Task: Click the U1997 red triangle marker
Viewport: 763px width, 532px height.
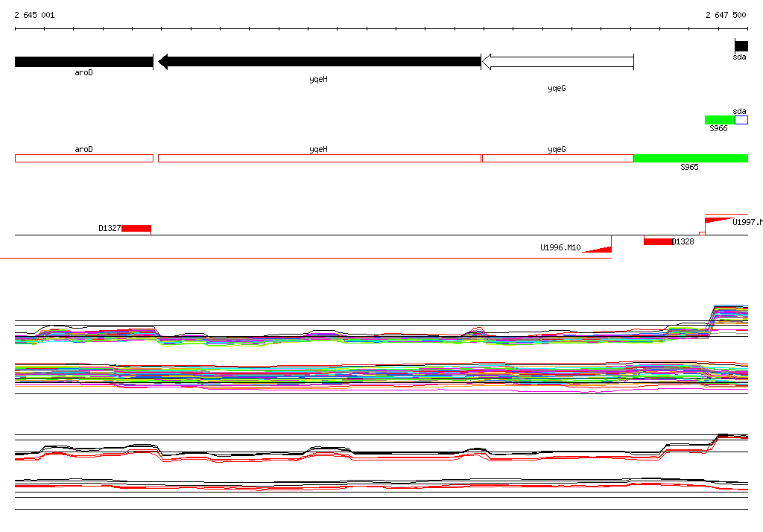Action: point(719,220)
